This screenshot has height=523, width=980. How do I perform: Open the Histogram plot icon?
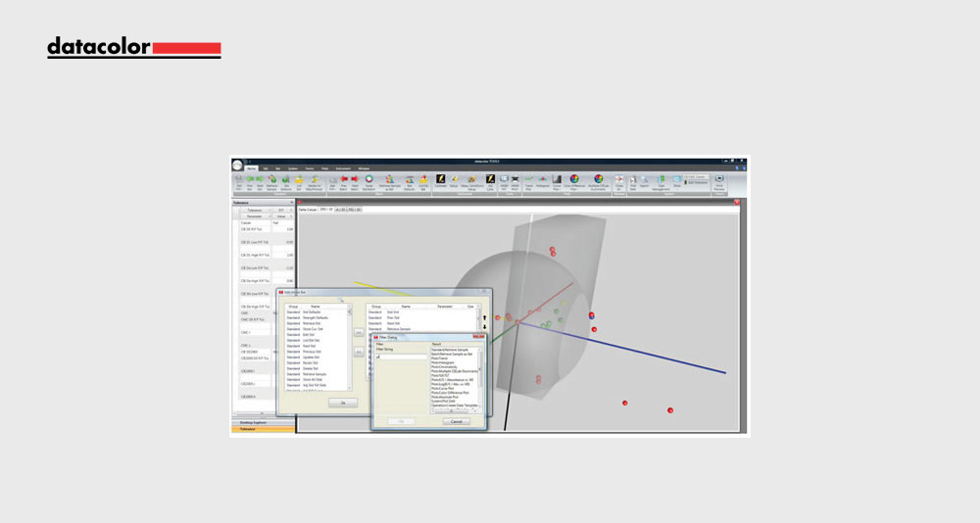[542, 180]
